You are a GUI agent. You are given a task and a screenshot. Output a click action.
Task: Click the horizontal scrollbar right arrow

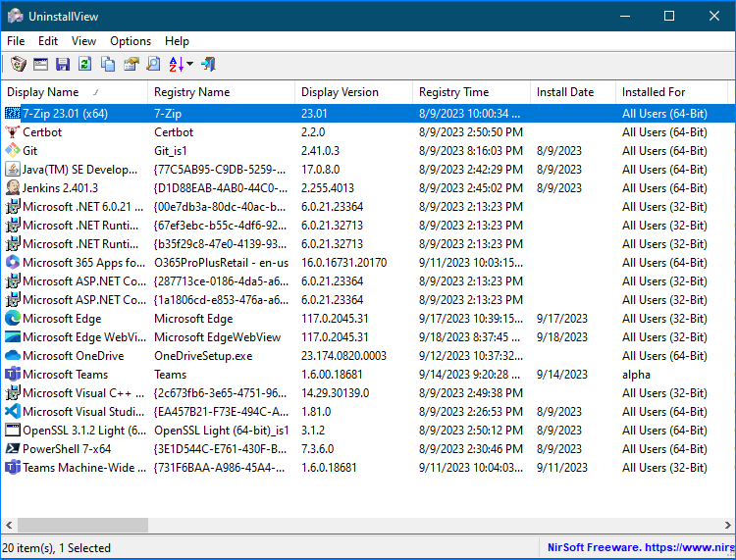pos(727,525)
